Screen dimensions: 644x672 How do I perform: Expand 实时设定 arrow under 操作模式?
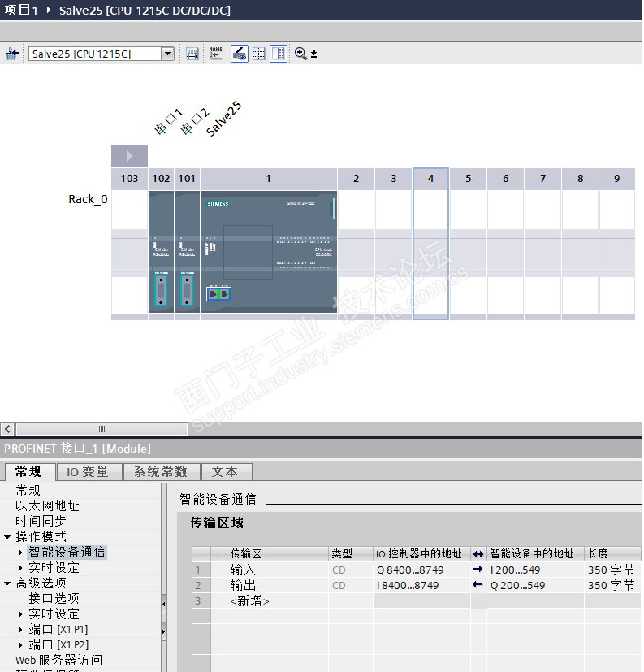pos(20,568)
